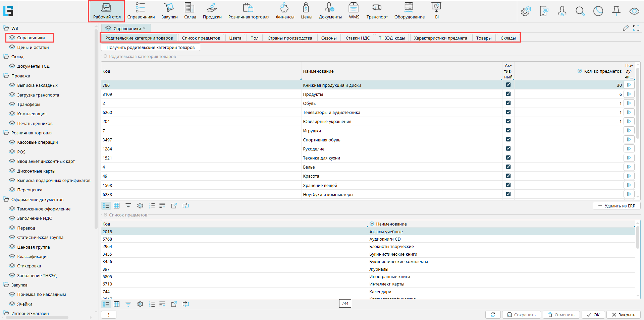The height and width of the screenshot is (320, 644).
Task: Collapse the Список предметов section
Action: coord(105,215)
